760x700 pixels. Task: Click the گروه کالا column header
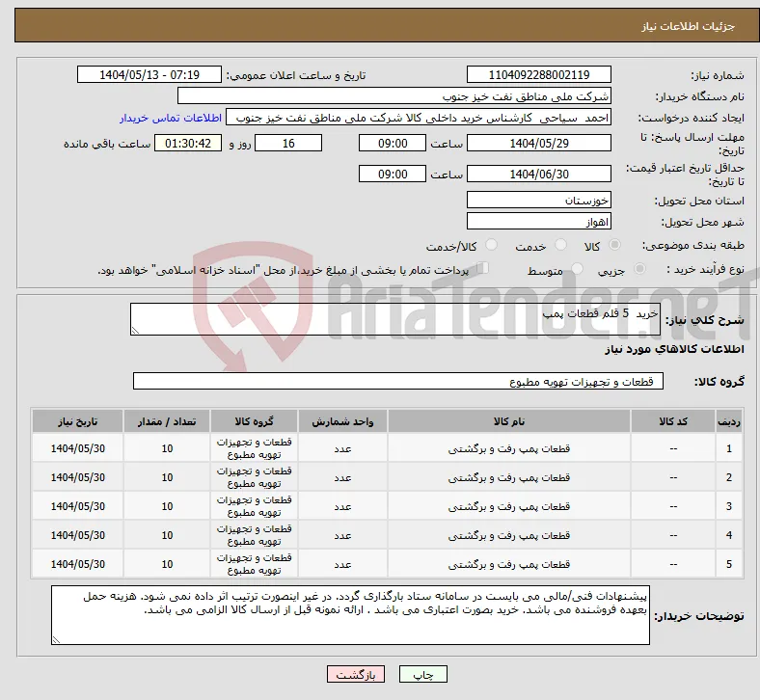(x=254, y=421)
